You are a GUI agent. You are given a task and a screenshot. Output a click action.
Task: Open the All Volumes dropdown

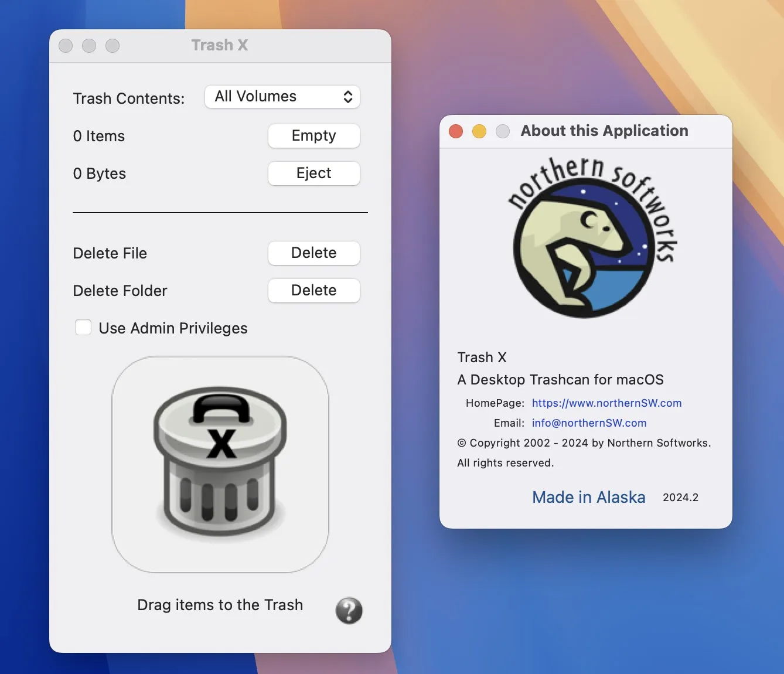point(282,97)
